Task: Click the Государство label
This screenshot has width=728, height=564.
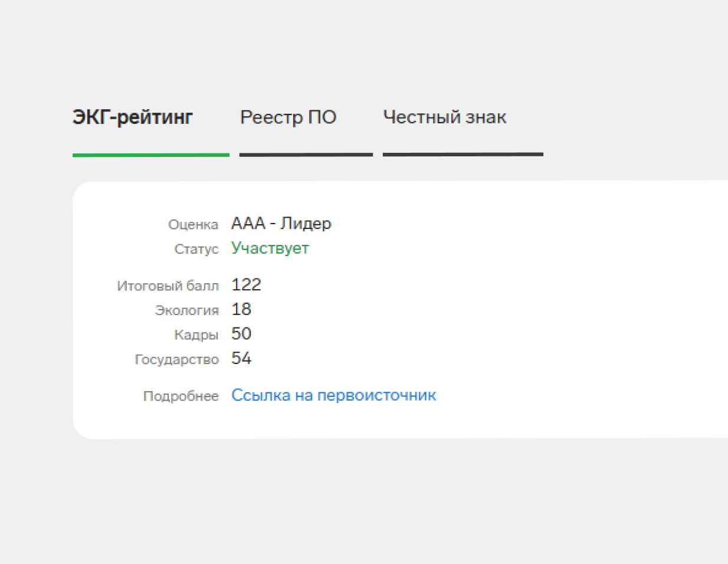Action: click(176, 360)
